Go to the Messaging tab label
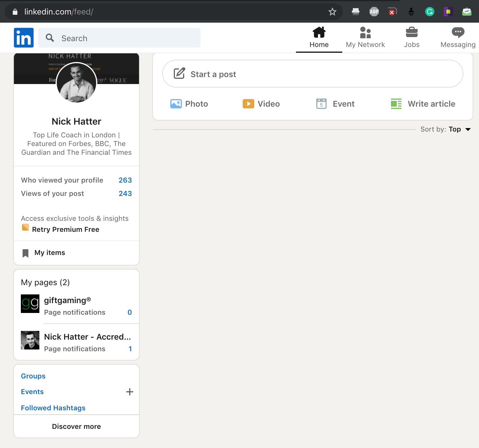 coord(458,45)
